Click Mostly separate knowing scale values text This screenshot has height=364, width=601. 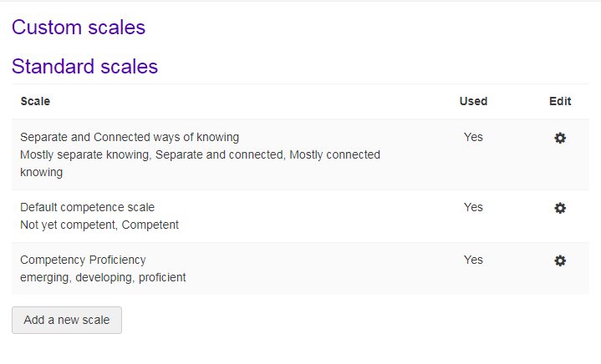(x=200, y=164)
